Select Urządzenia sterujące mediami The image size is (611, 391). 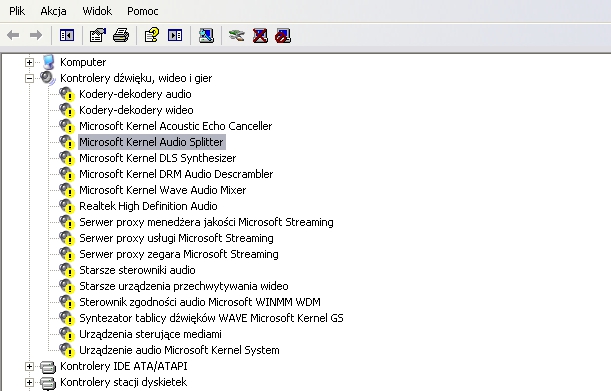click(150, 334)
